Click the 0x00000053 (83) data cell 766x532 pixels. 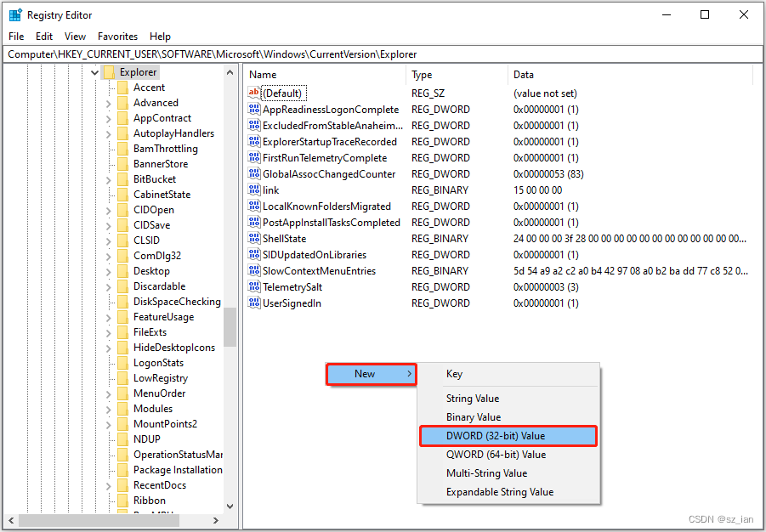[548, 174]
